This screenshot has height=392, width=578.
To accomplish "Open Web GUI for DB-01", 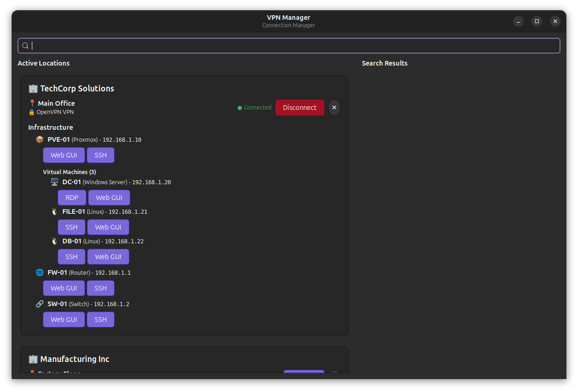I will click(108, 257).
